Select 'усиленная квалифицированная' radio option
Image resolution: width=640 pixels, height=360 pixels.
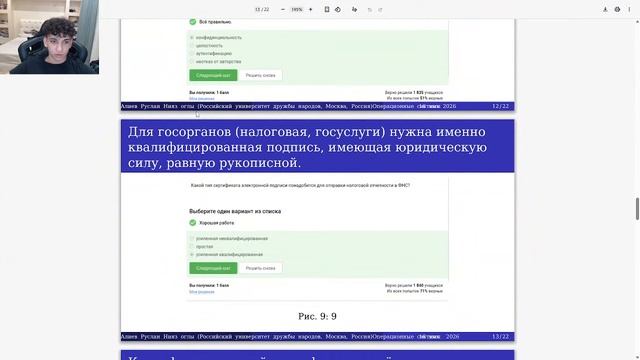[192, 254]
